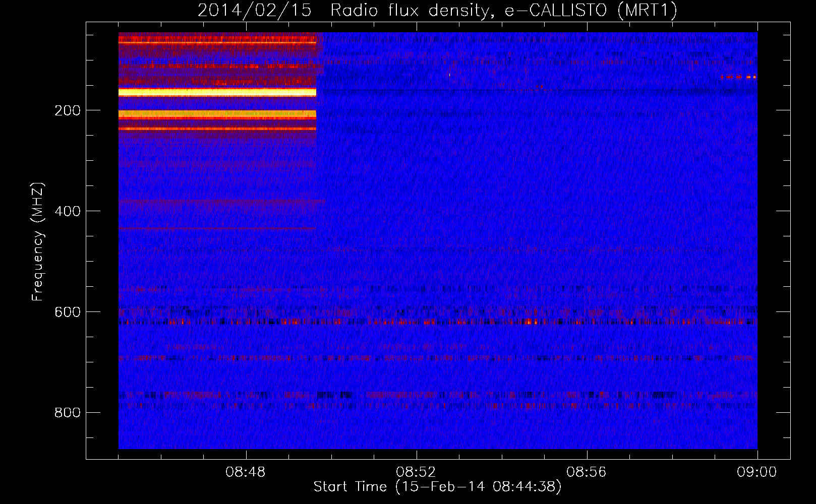Image resolution: width=816 pixels, height=504 pixels.
Task: Click the plot title "2014/02/15 Radio flux density, e-CALLISTO (MRT1)"
Action: click(x=437, y=10)
